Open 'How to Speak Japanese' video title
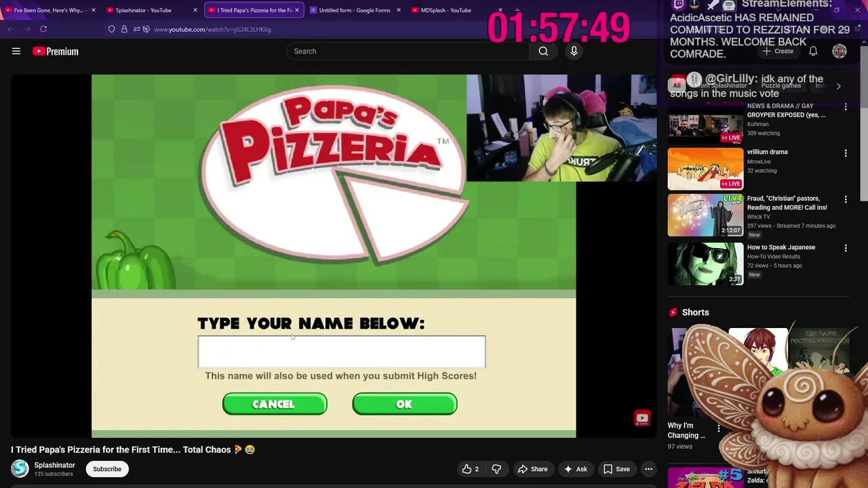Image resolution: width=868 pixels, height=488 pixels. [x=781, y=247]
